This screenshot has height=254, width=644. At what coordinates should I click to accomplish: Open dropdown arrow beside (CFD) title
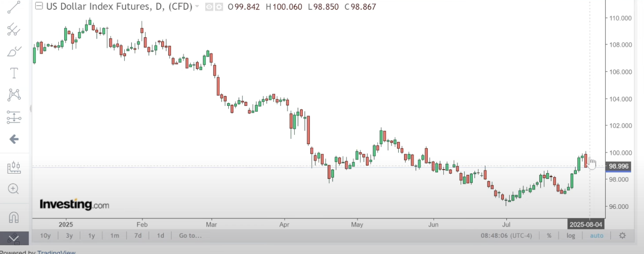click(x=197, y=7)
